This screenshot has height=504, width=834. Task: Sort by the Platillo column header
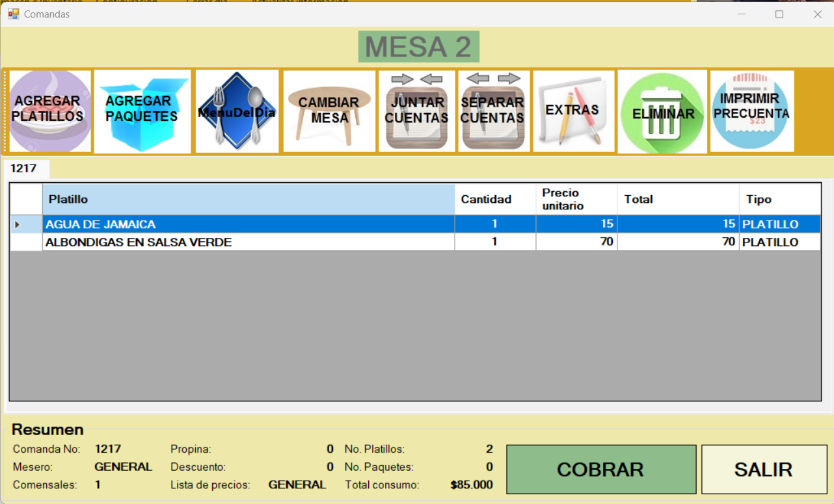(x=249, y=199)
